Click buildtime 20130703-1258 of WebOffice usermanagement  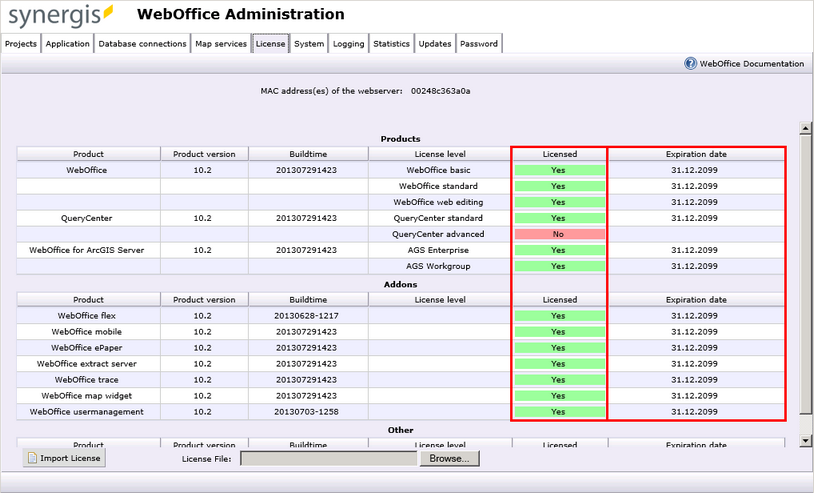point(306,412)
